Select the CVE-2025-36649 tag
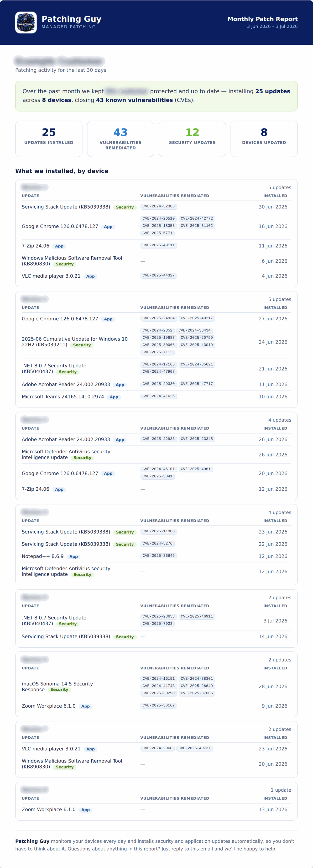The height and width of the screenshot is (868, 313). pyautogui.click(x=158, y=556)
